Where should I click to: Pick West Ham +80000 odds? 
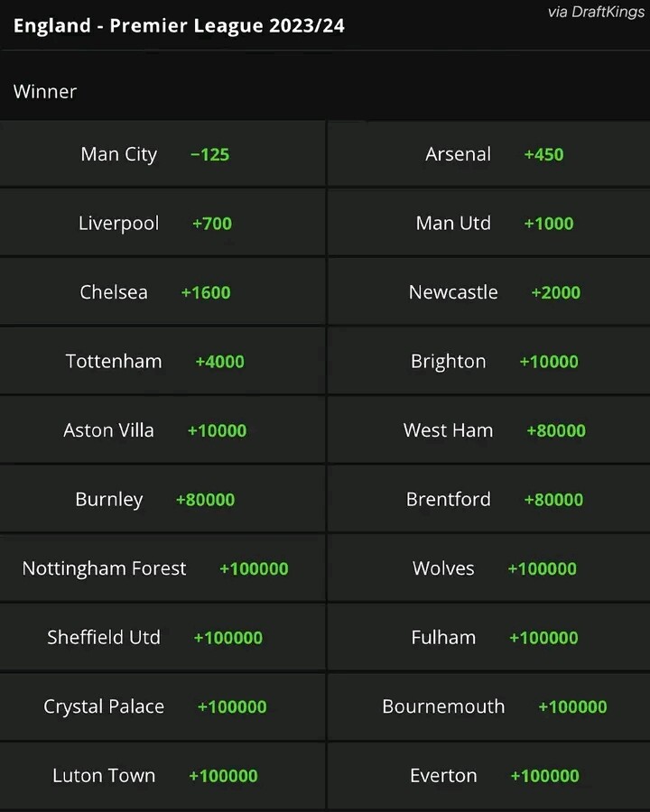(x=488, y=429)
